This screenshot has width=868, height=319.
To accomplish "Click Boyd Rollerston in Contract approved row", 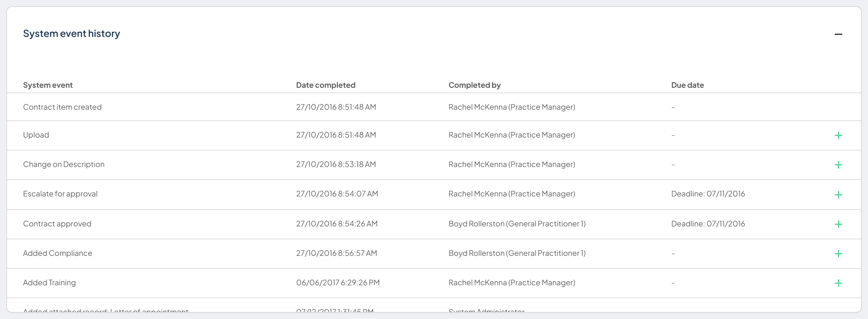I will click(517, 224).
